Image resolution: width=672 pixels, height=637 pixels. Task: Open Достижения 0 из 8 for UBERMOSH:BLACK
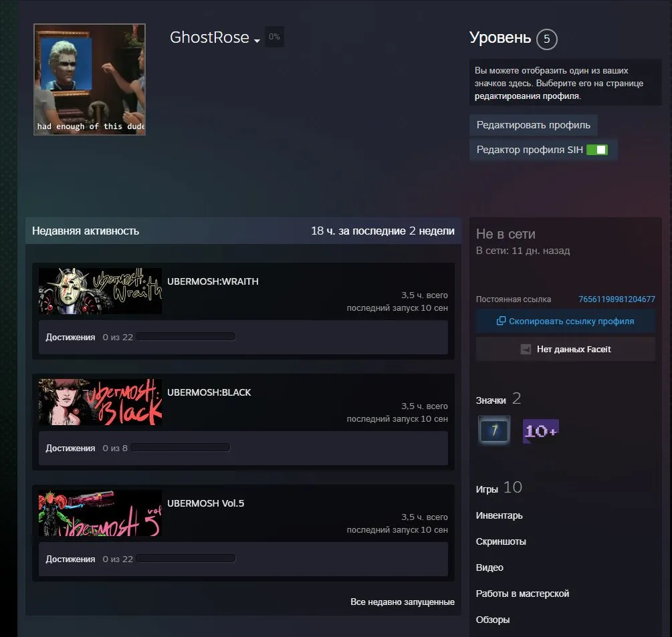tap(243, 448)
